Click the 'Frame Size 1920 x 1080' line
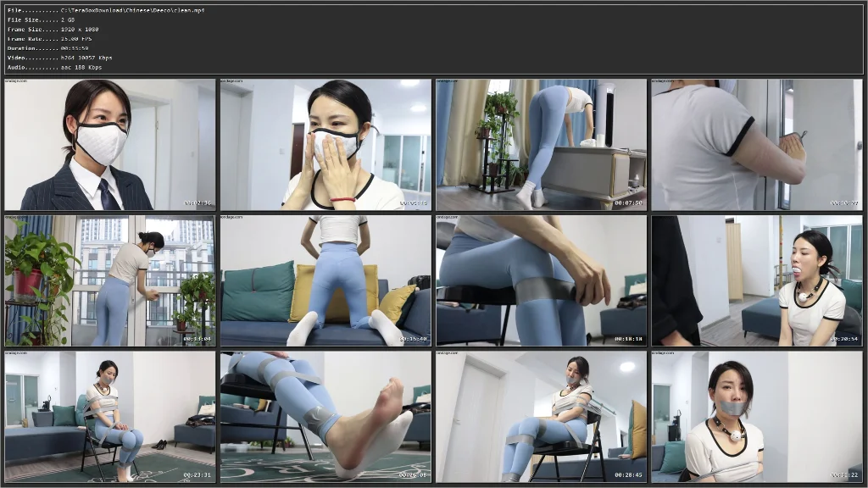Image resolution: width=868 pixels, height=488 pixels. pyautogui.click(x=53, y=30)
